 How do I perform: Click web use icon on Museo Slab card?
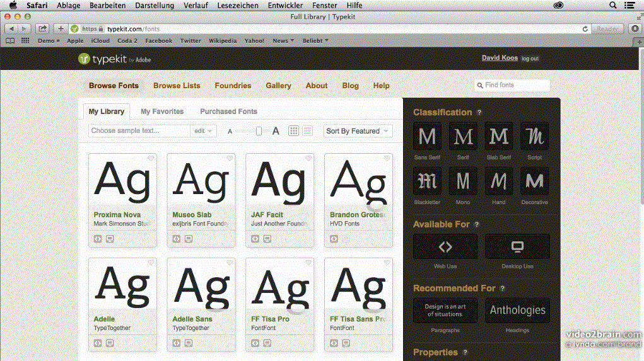pyautogui.click(x=176, y=239)
